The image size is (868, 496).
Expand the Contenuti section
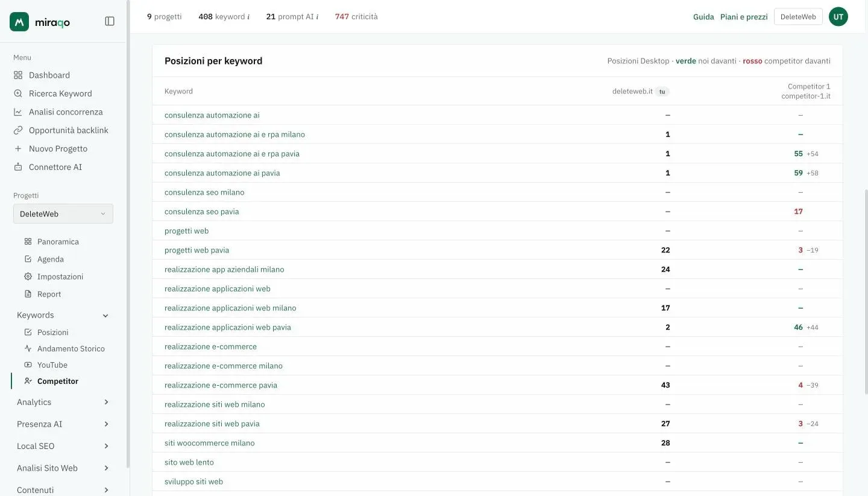point(63,490)
